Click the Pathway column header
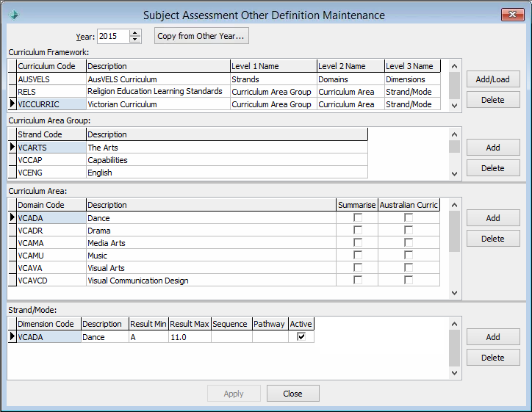Screen dimensions: 532x412 (270, 324)
